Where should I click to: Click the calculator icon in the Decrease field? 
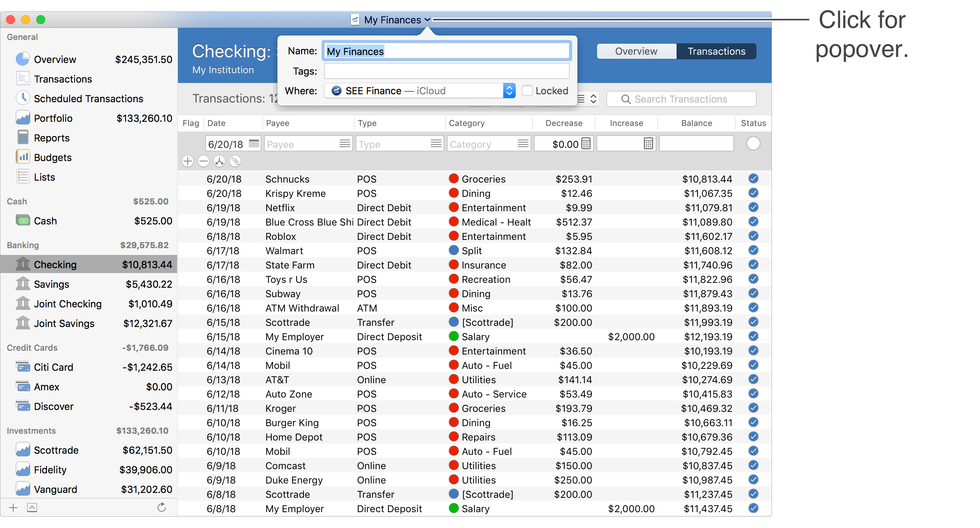[x=585, y=144]
